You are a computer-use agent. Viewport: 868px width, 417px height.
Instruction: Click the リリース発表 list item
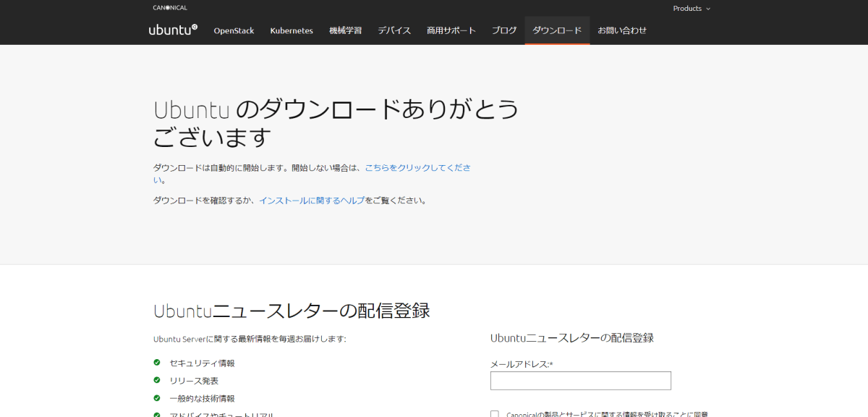(194, 381)
